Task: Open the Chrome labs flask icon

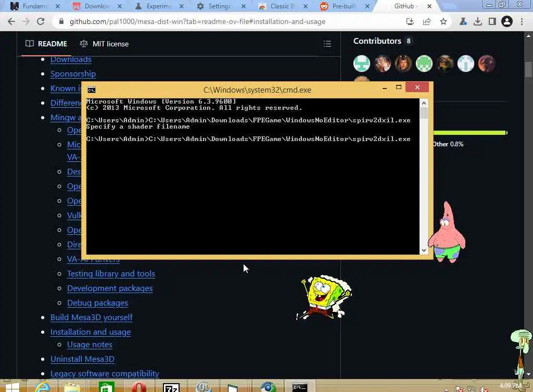Action: pyautogui.click(x=463, y=21)
